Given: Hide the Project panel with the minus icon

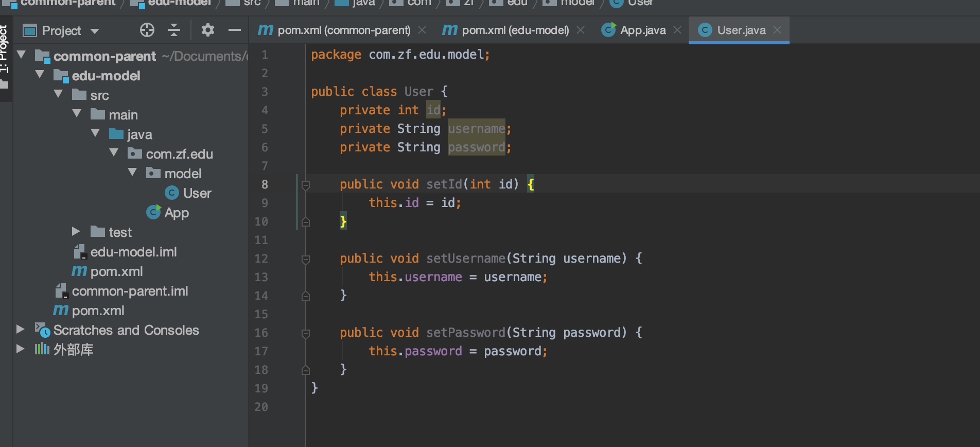Looking at the screenshot, I should [235, 30].
